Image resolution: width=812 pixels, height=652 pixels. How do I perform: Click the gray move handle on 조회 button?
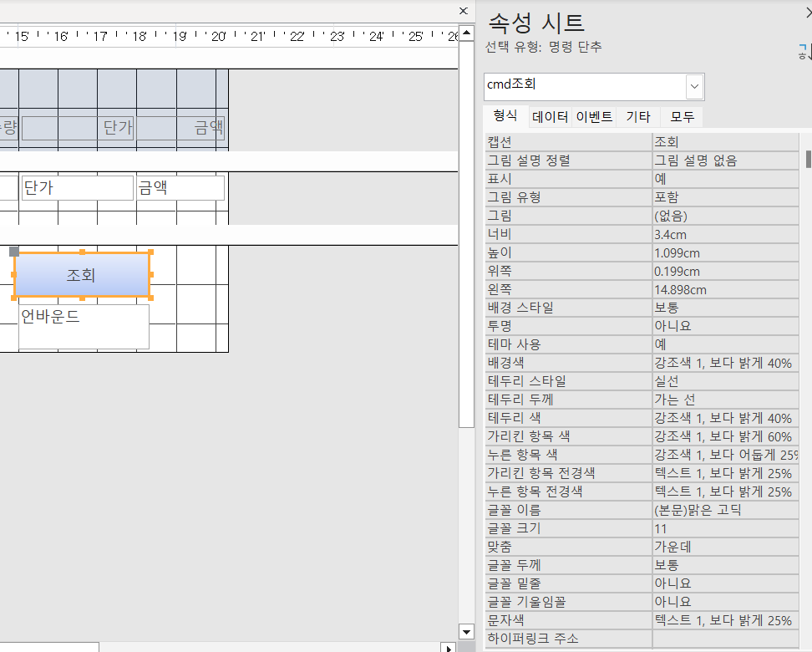click(x=13, y=252)
